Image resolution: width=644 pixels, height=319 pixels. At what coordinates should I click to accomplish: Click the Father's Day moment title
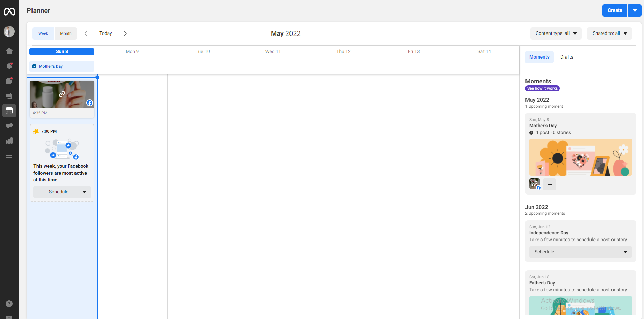(x=542, y=283)
